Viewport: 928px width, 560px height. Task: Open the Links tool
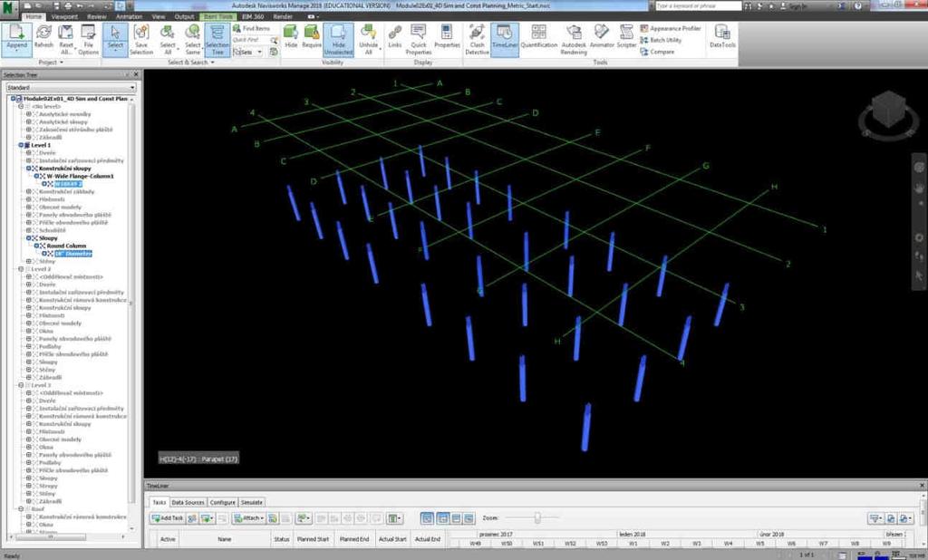pos(395,37)
